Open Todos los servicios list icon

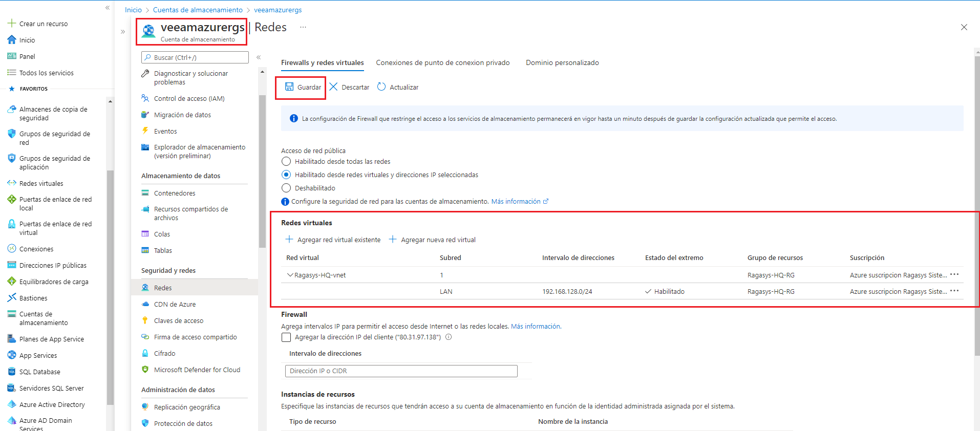pyautogui.click(x=11, y=72)
